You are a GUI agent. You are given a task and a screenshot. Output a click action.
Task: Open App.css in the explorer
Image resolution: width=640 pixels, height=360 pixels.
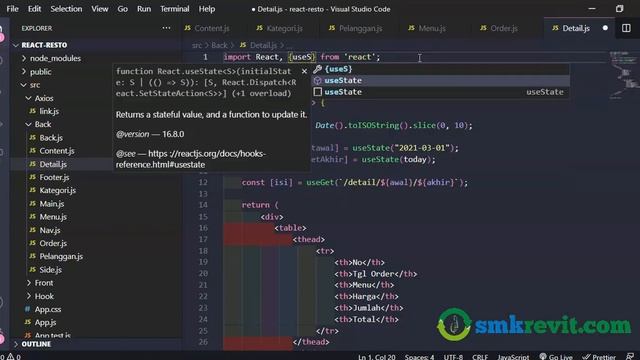click(x=48, y=309)
